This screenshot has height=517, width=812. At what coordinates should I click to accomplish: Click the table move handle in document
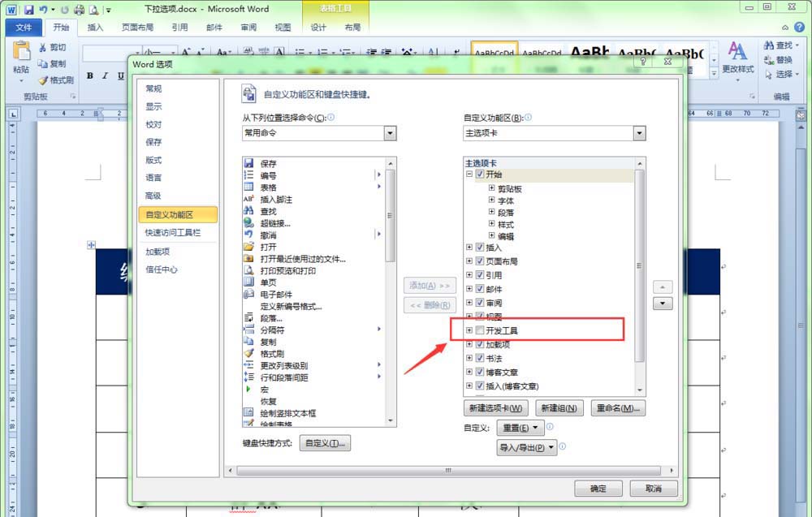91,245
